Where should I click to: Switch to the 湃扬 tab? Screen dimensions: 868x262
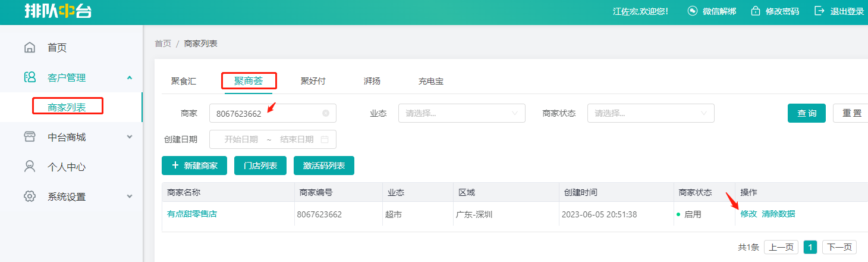[x=372, y=81]
